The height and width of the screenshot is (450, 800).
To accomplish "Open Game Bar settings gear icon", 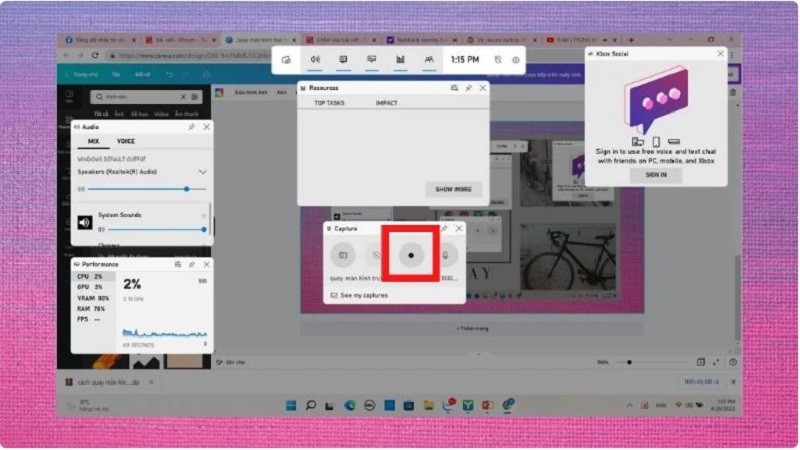I will coord(516,60).
